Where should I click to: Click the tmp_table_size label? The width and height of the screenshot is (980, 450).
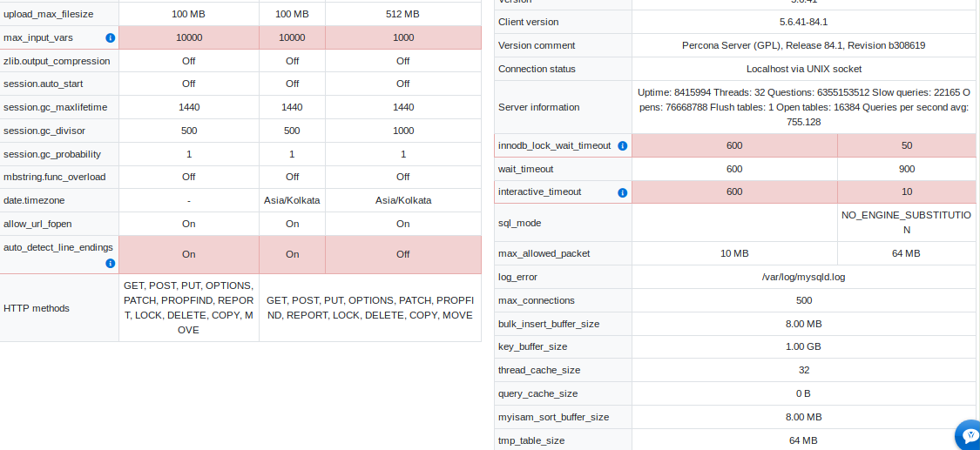[x=531, y=440]
